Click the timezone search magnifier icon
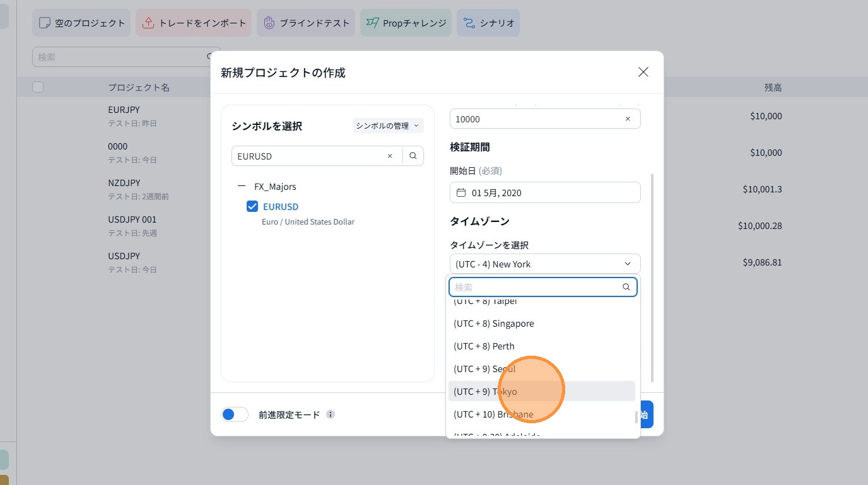The width and height of the screenshot is (868, 485). click(x=626, y=287)
